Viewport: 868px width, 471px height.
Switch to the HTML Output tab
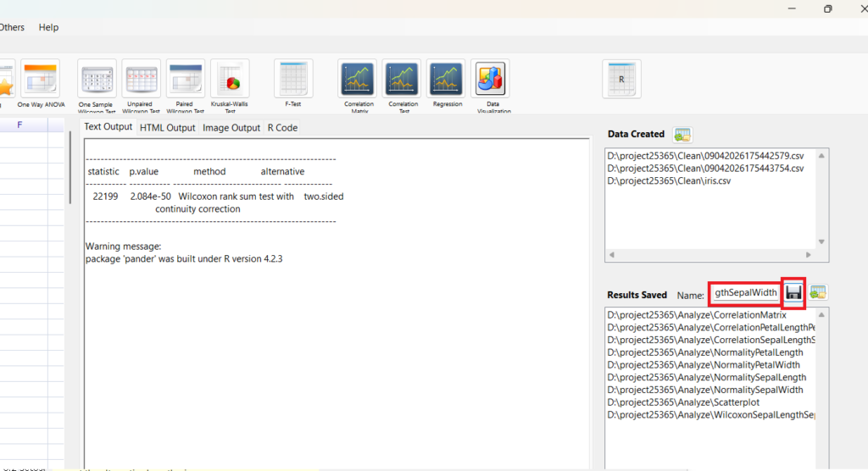coord(167,128)
